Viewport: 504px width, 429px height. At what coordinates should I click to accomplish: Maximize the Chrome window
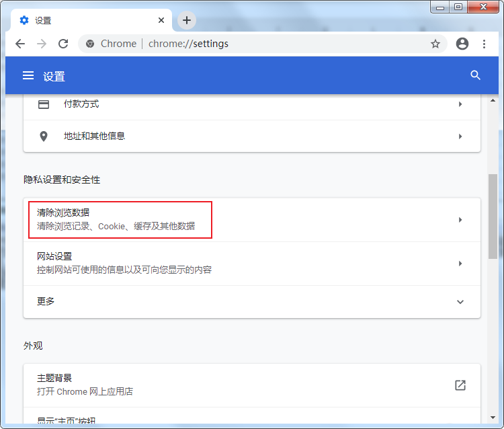pyautogui.click(x=458, y=7)
